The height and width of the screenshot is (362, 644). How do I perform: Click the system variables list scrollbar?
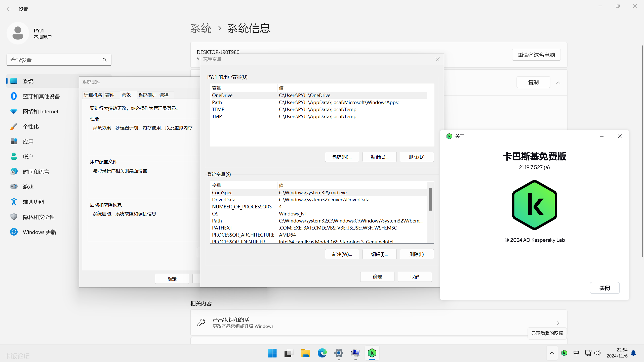pyautogui.click(x=430, y=199)
